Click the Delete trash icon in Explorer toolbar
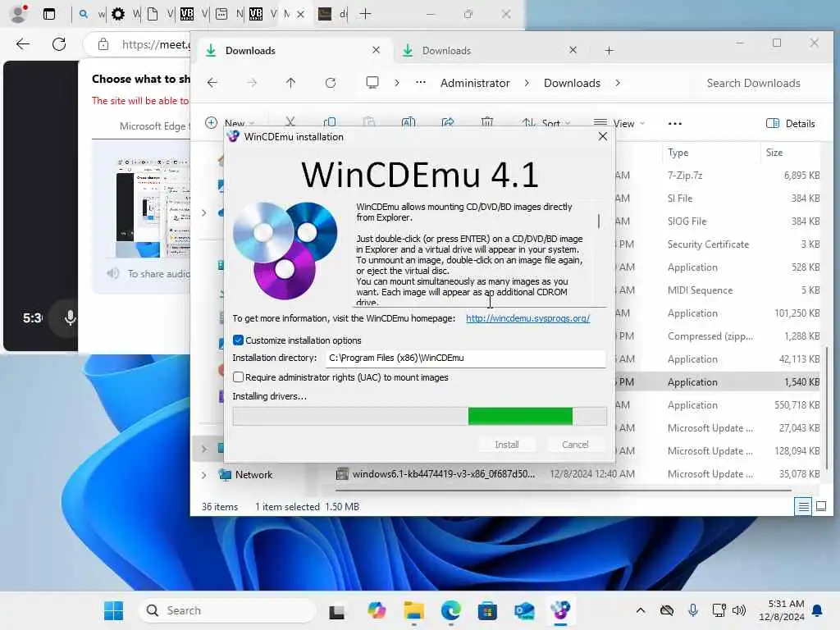The image size is (840, 630). coord(487,122)
